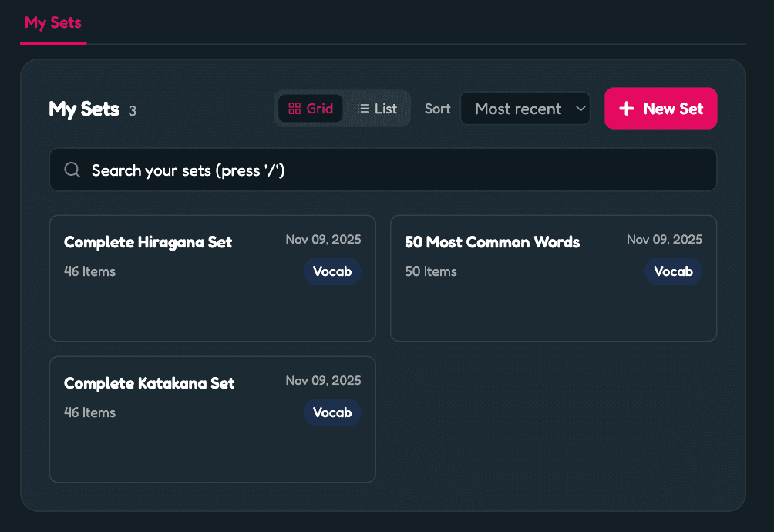Open the Complete Katakana Set title
Viewport: 774px width, 532px height.
pyautogui.click(x=149, y=383)
